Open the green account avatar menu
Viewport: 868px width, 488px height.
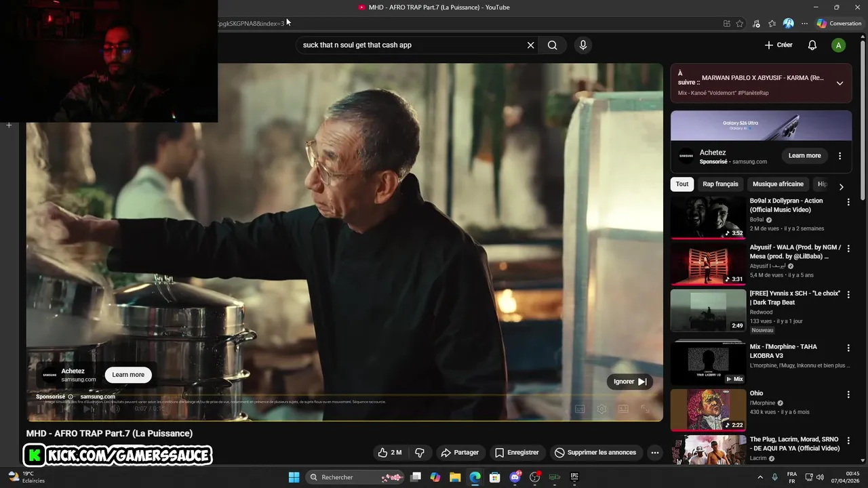click(839, 45)
